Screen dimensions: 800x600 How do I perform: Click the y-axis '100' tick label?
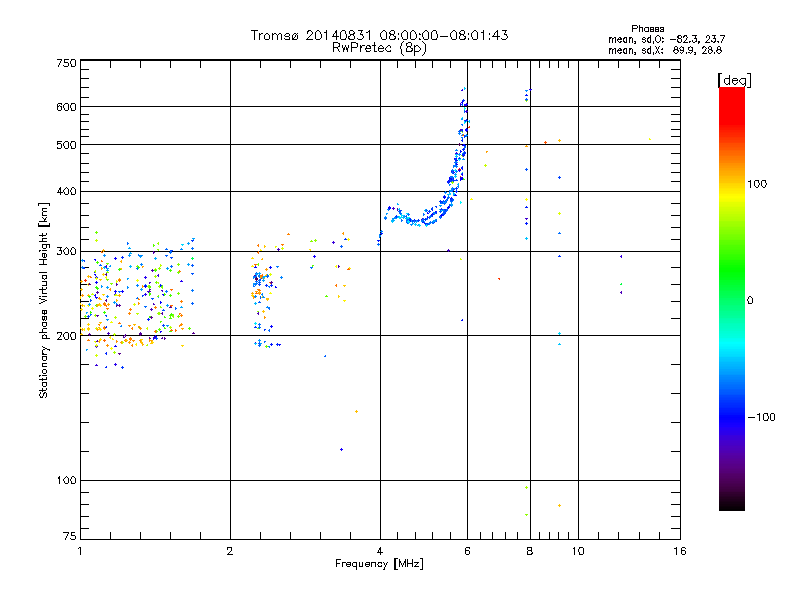[66, 481]
